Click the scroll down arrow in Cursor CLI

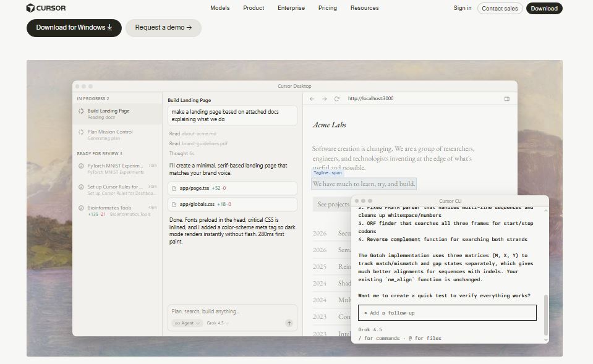(x=546, y=340)
